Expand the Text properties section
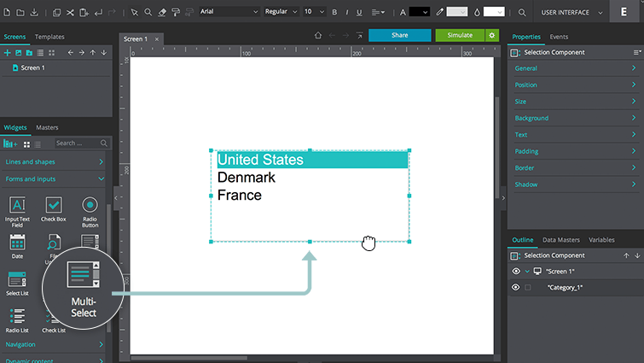 pos(575,134)
